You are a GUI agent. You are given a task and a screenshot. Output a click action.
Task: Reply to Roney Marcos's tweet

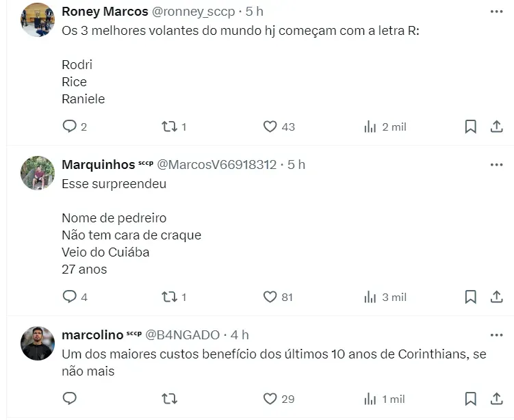[x=69, y=127]
